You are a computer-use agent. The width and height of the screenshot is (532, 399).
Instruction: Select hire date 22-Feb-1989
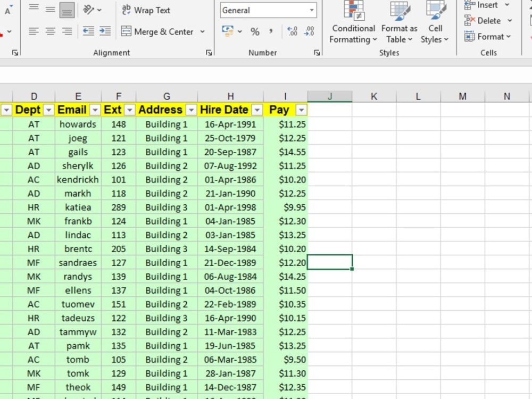(230, 304)
